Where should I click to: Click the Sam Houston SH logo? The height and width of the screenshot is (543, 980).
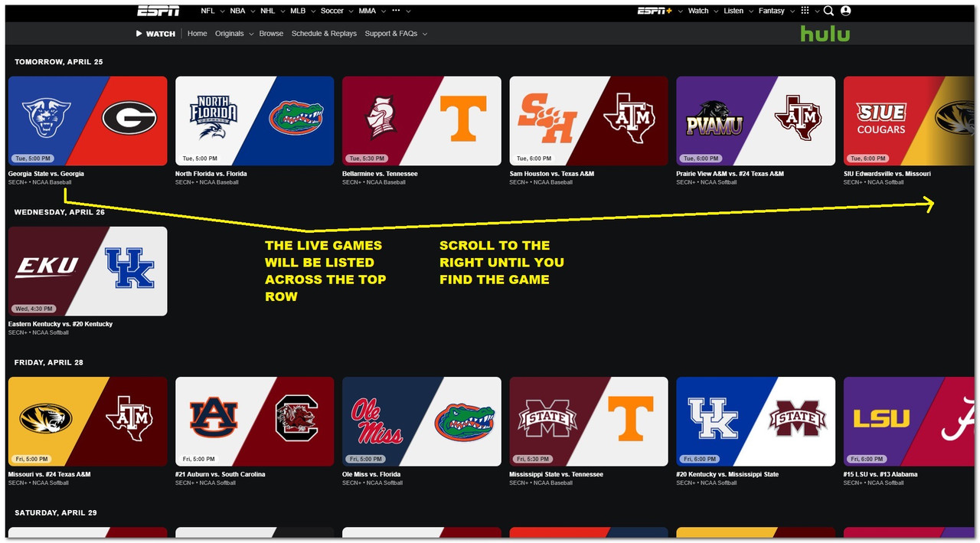[547, 119]
